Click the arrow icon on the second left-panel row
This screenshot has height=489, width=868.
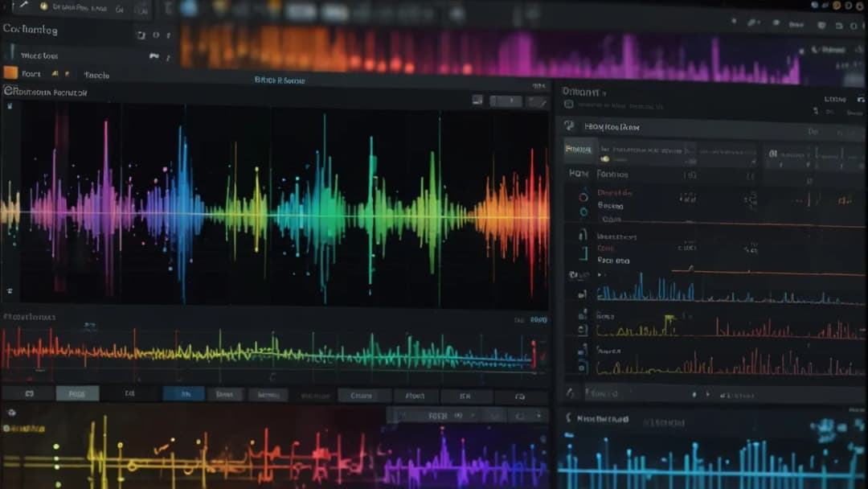coord(154,56)
